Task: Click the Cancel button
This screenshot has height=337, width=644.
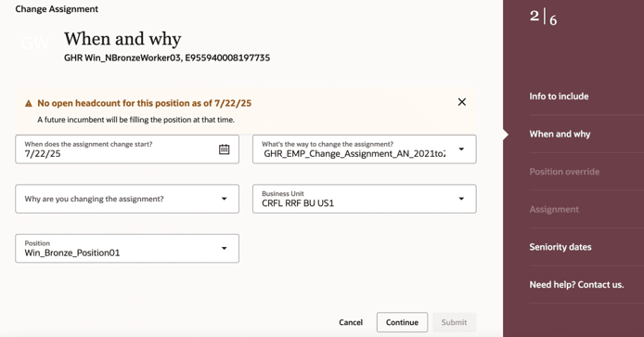Action: tap(351, 323)
